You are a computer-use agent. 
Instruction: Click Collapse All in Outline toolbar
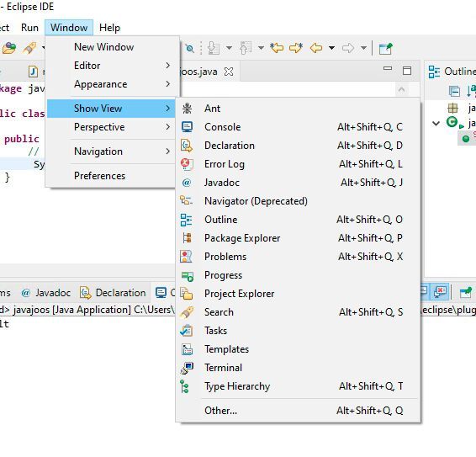tap(454, 91)
